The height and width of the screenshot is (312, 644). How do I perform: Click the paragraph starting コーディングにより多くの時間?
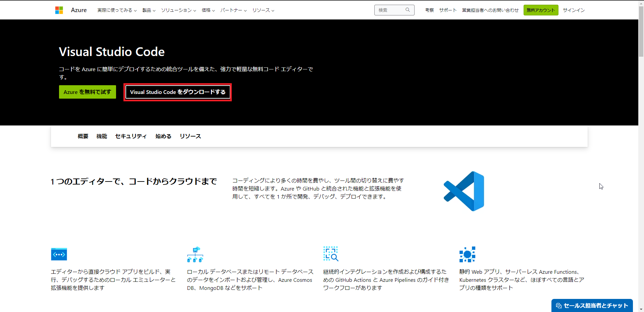318,189
